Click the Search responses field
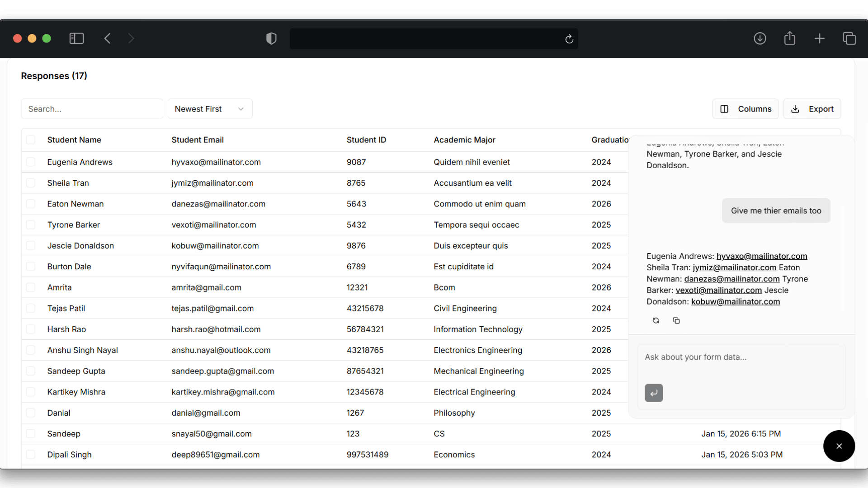This screenshot has width=868, height=488. (x=92, y=109)
